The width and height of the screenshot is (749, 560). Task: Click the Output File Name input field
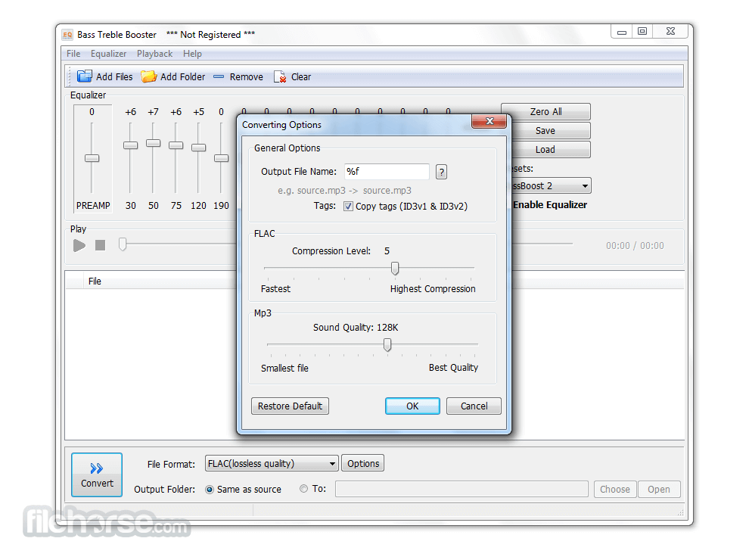coord(387,172)
